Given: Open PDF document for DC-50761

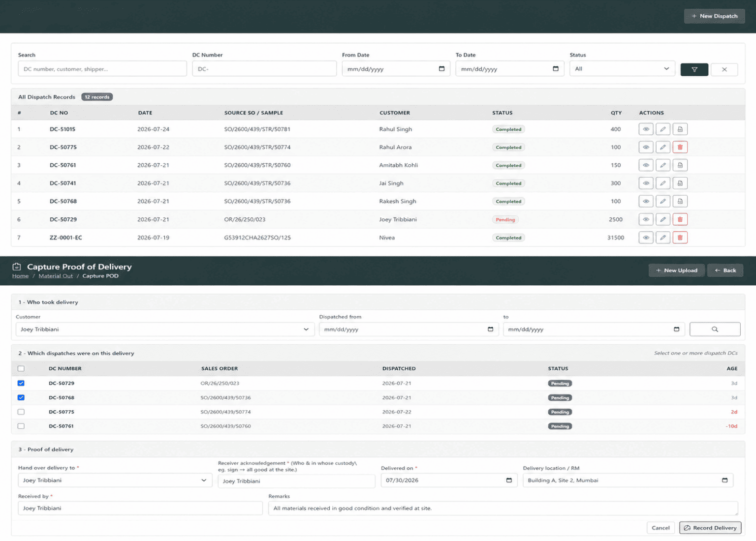Looking at the screenshot, I should pyautogui.click(x=680, y=165).
